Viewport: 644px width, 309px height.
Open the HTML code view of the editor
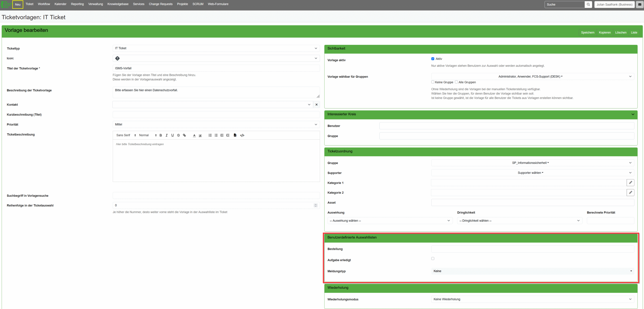tap(242, 135)
